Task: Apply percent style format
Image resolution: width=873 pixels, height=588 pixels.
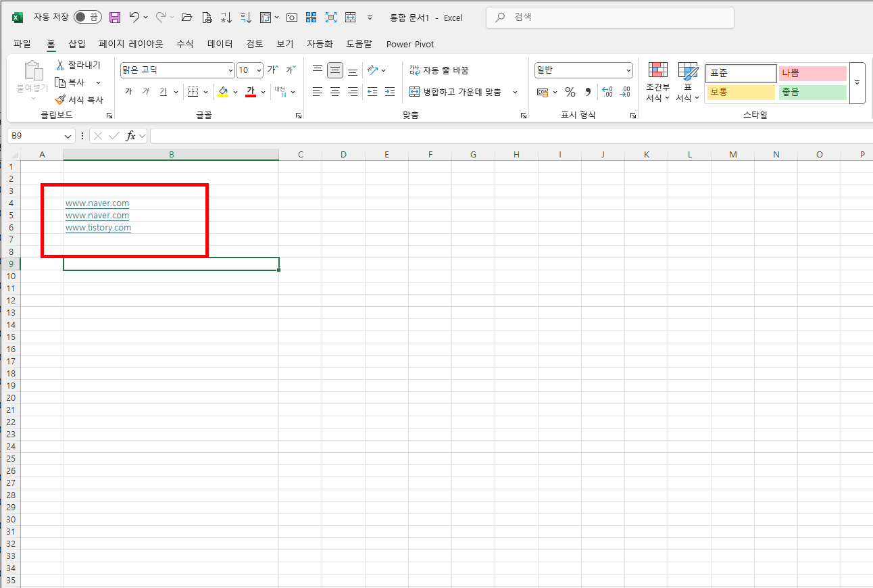Action: (570, 92)
